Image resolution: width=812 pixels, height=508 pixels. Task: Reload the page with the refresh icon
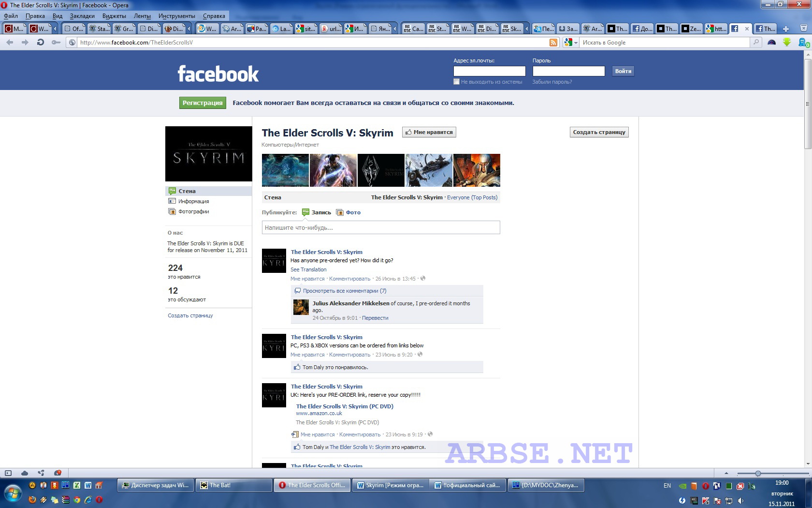[41, 43]
